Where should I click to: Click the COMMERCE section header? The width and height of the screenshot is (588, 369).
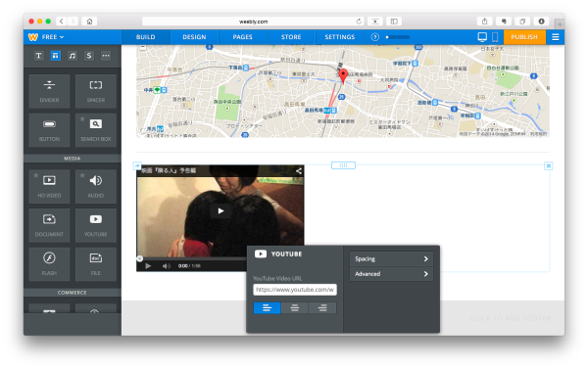coord(72,293)
